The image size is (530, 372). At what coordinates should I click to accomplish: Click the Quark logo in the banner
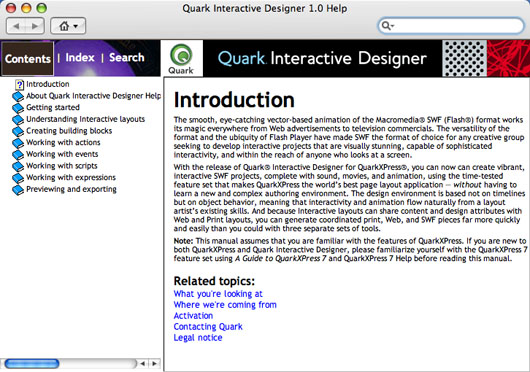coord(181,58)
